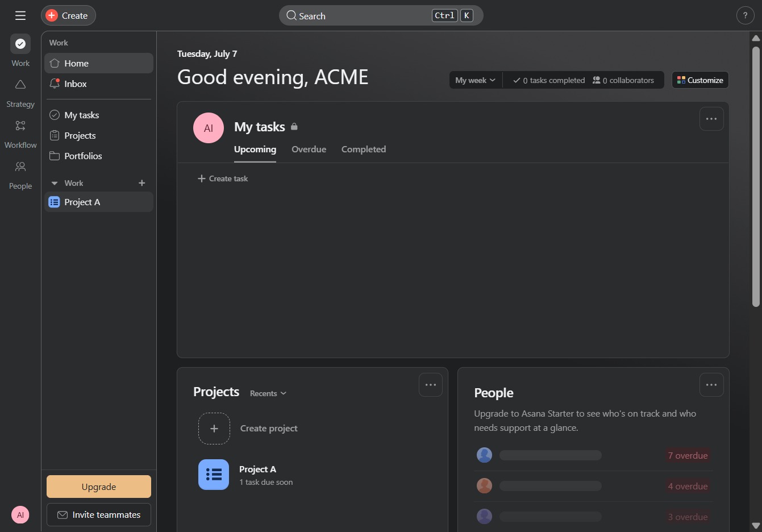Click the 4 overdue badge
This screenshot has width=762, height=532.
[688, 486]
